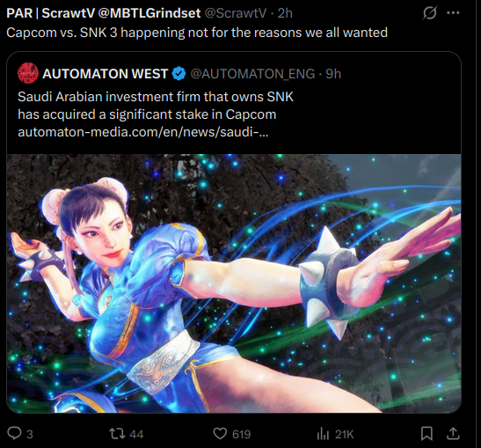The height and width of the screenshot is (448, 481).
Task: Open PAR | ScrawtV @MBTLGrindset profile name
Action: (104, 13)
